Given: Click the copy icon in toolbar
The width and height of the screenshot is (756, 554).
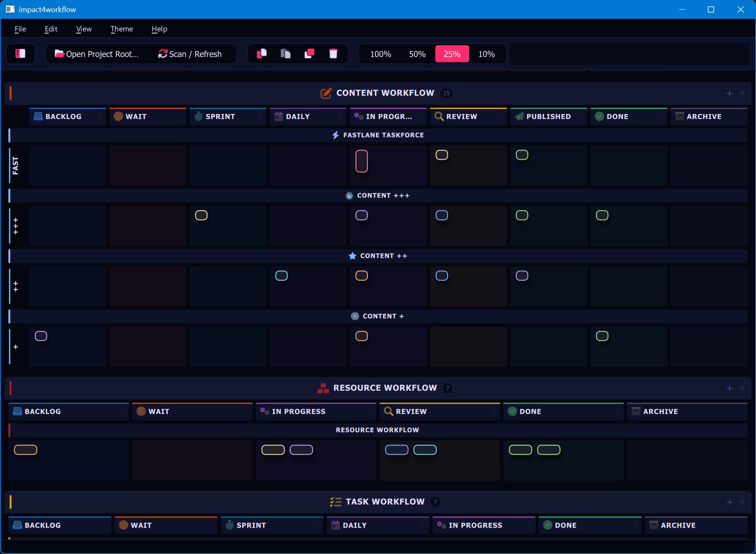Looking at the screenshot, I should [x=261, y=54].
